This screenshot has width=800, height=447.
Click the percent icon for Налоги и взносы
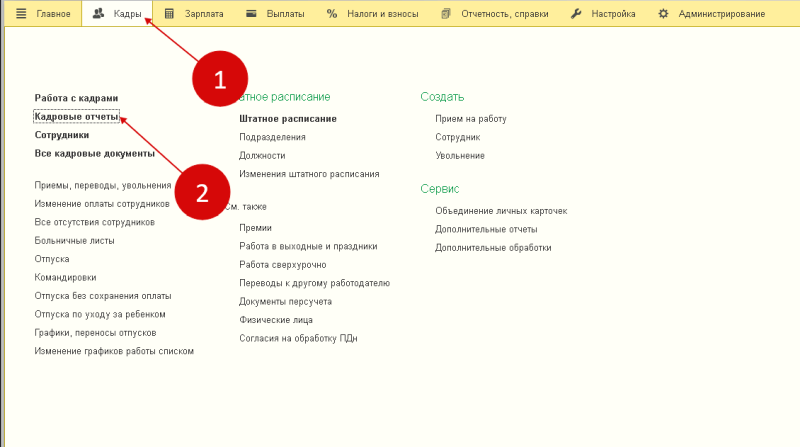pos(332,14)
